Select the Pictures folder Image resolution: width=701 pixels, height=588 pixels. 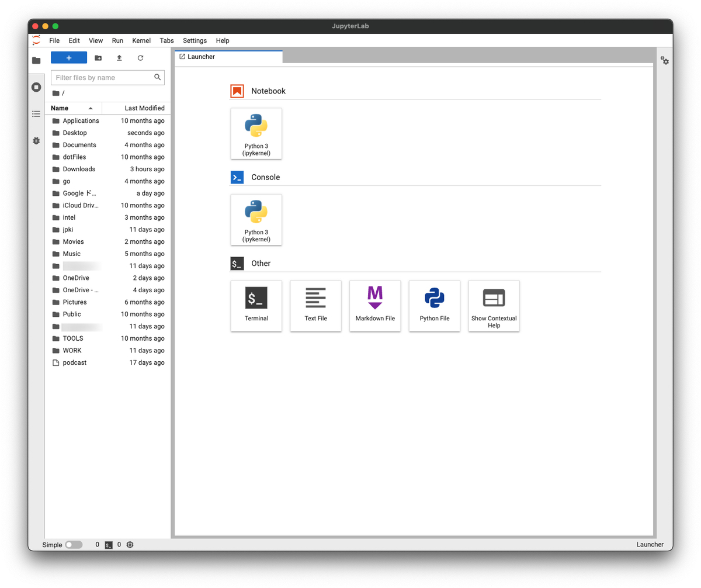pos(107,302)
